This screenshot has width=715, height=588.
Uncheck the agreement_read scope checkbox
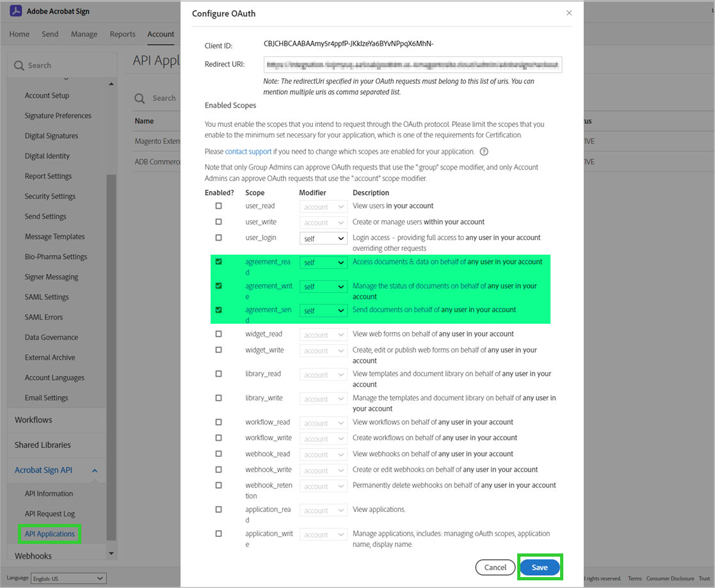[x=218, y=262]
